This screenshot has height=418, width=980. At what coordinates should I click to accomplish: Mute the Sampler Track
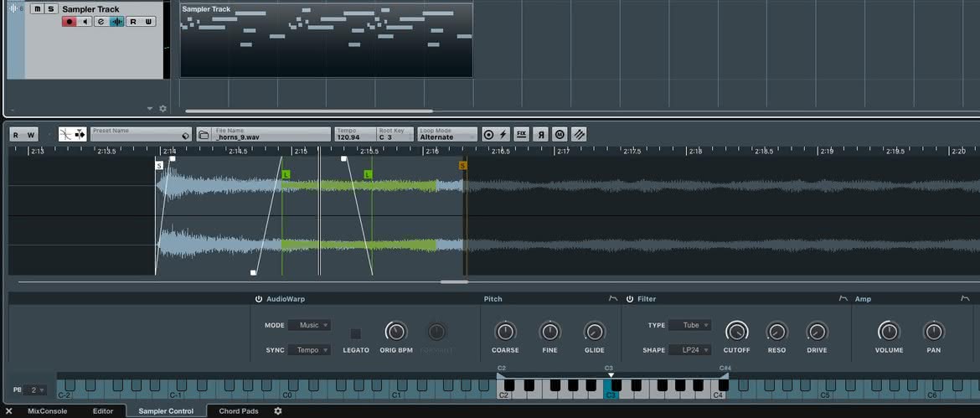(x=38, y=8)
